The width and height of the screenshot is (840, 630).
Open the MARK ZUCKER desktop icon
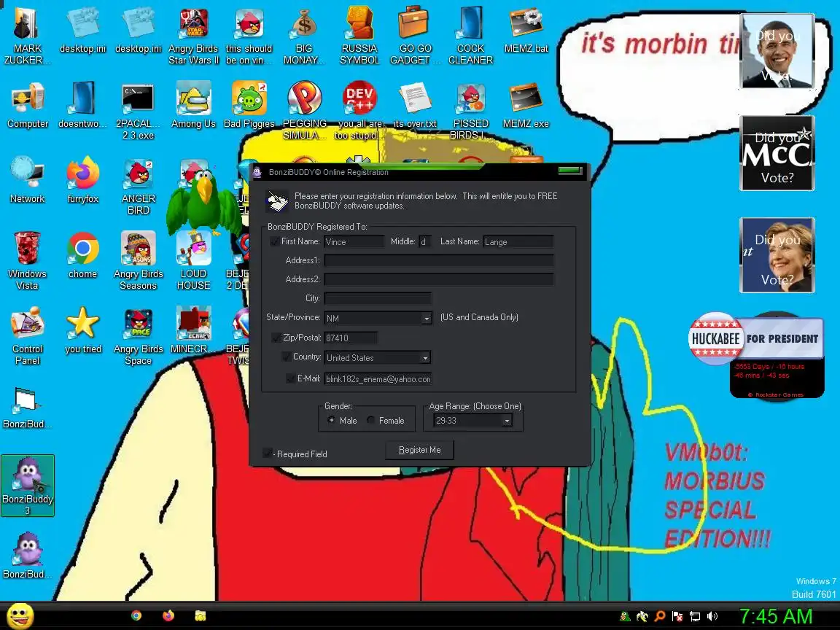pyautogui.click(x=27, y=36)
